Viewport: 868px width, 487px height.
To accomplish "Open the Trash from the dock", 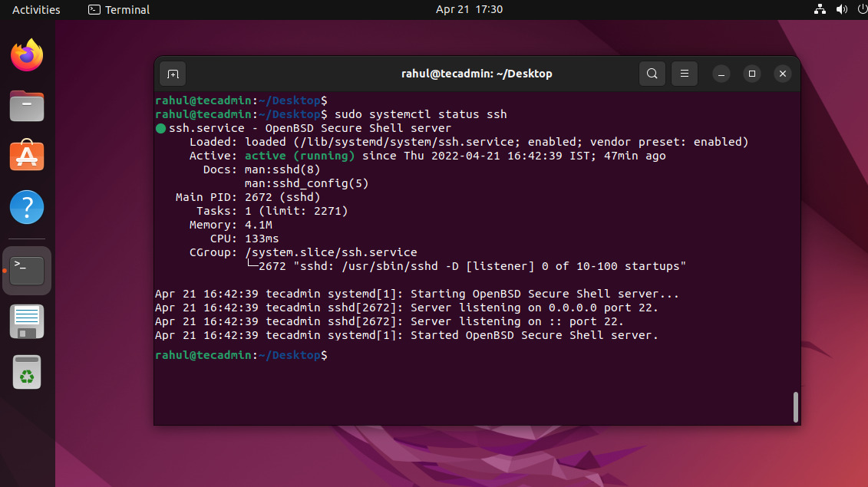I will [27, 373].
